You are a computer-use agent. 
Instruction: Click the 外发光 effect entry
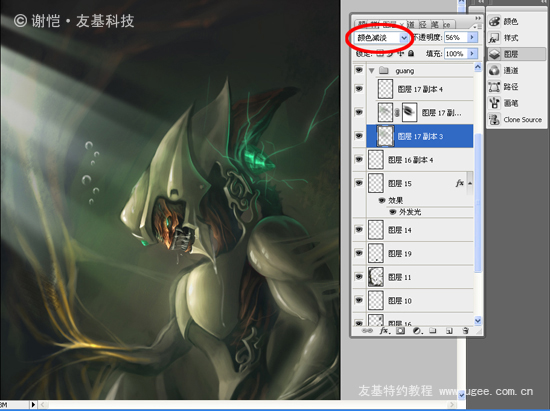[x=410, y=212]
